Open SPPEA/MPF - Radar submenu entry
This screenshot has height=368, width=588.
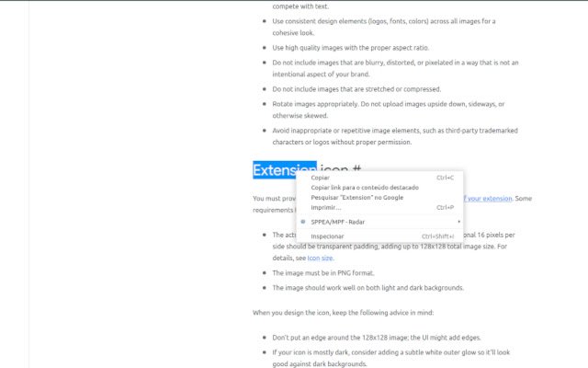coord(379,222)
